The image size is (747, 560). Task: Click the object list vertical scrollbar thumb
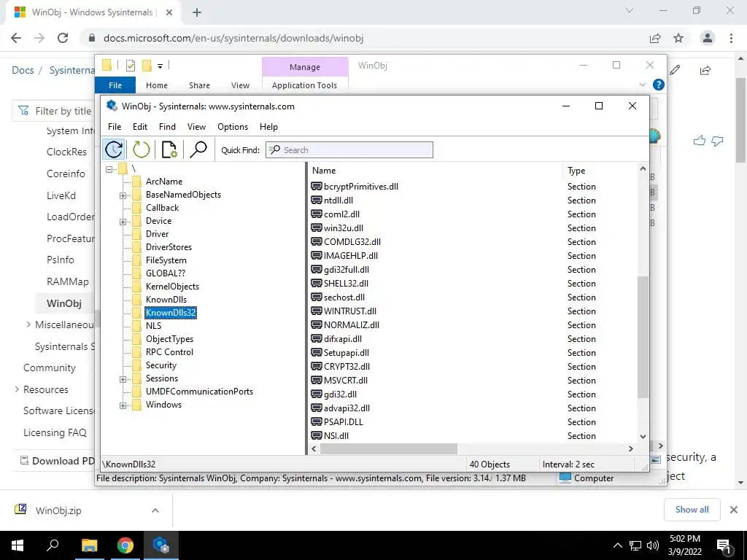pos(643,337)
